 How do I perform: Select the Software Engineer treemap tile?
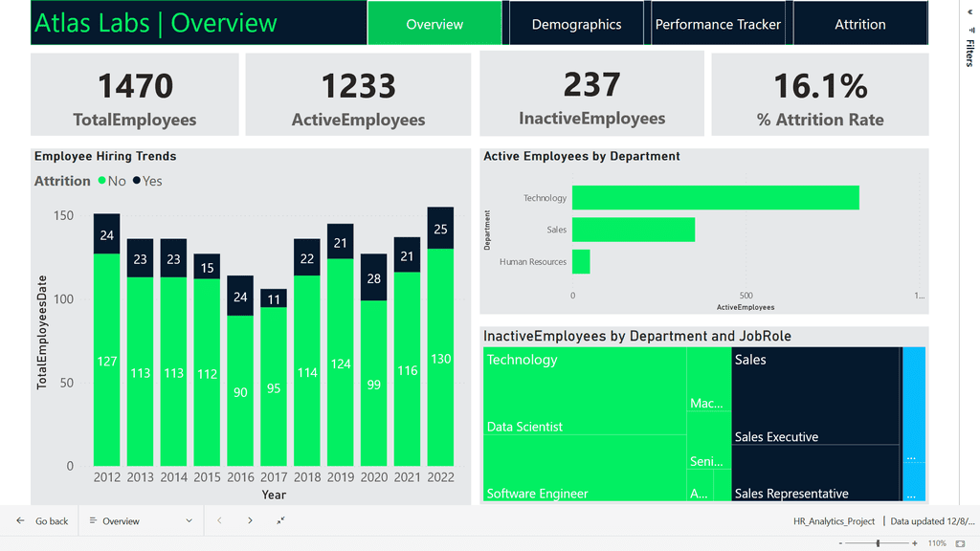coord(585,468)
